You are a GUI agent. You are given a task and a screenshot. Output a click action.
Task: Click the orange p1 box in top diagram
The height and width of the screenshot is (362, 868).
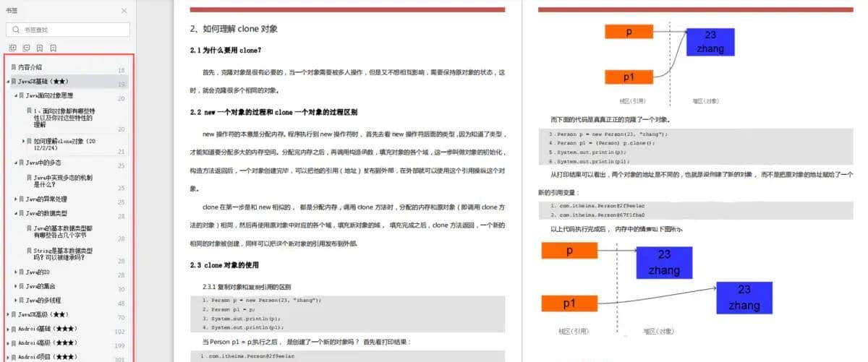[x=629, y=76]
